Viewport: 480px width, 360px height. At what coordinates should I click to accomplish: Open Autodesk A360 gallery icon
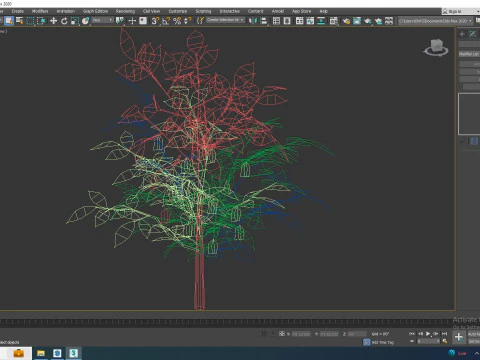pyautogui.click(x=389, y=21)
